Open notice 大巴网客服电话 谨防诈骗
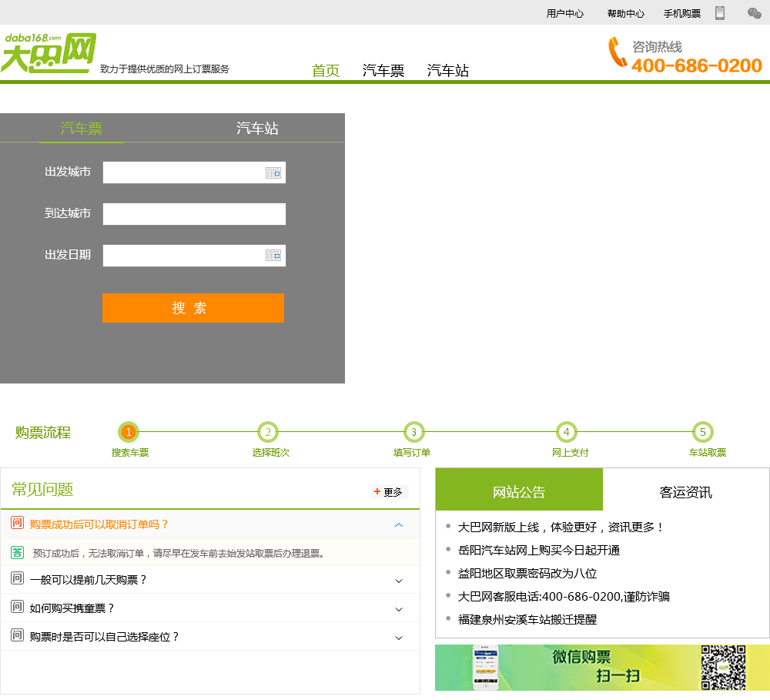Viewport: 770px width, 700px height. [564, 596]
